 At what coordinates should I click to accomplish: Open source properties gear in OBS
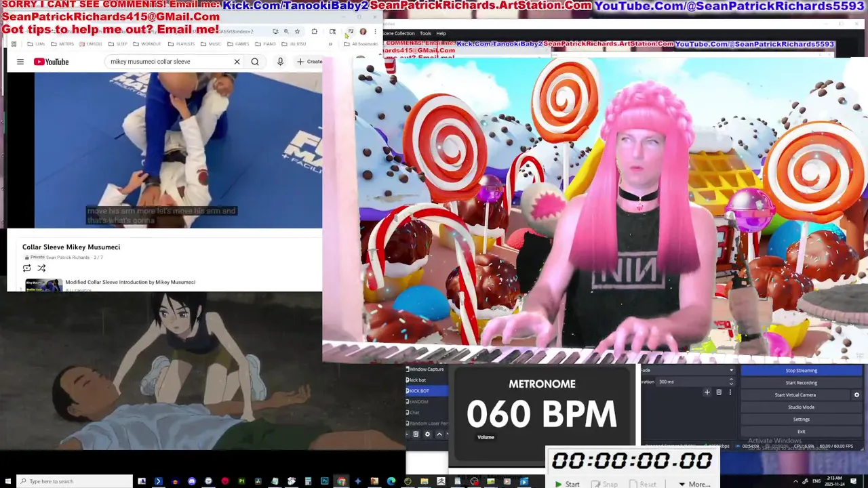click(x=427, y=434)
